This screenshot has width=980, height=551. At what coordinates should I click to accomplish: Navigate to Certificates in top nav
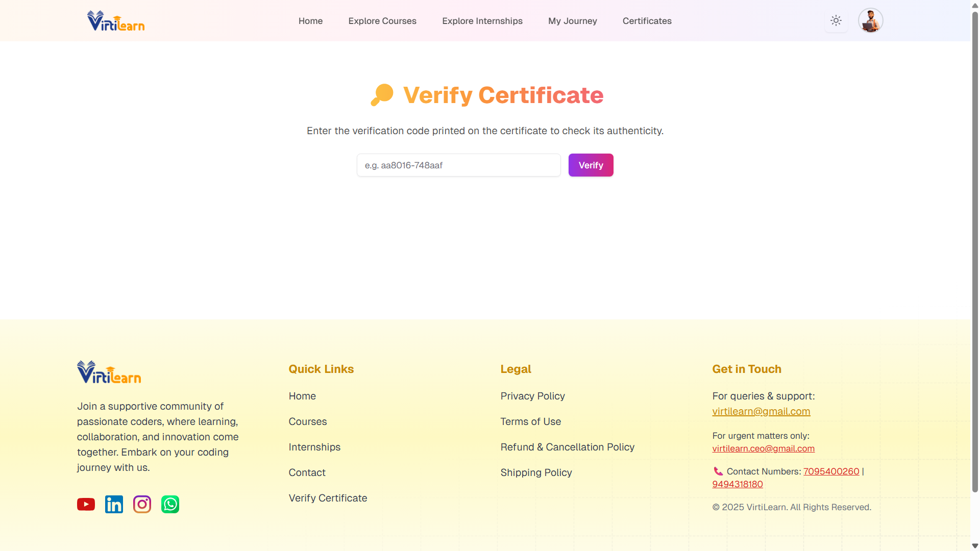pos(647,21)
